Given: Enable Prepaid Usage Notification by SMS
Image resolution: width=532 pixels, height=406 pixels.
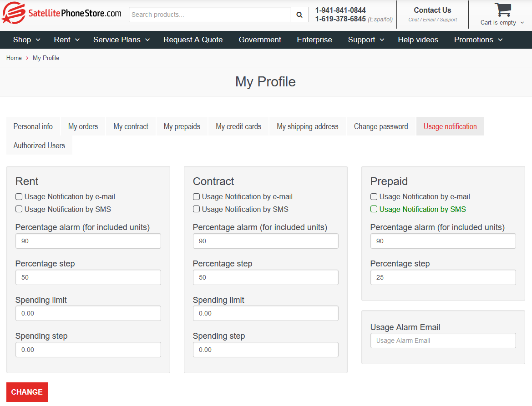Looking at the screenshot, I should [x=374, y=209].
